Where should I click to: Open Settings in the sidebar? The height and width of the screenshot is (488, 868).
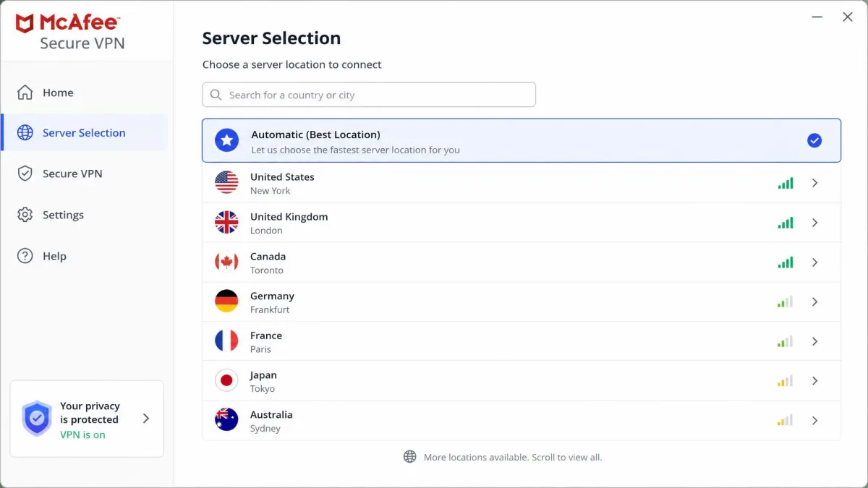coord(85,215)
